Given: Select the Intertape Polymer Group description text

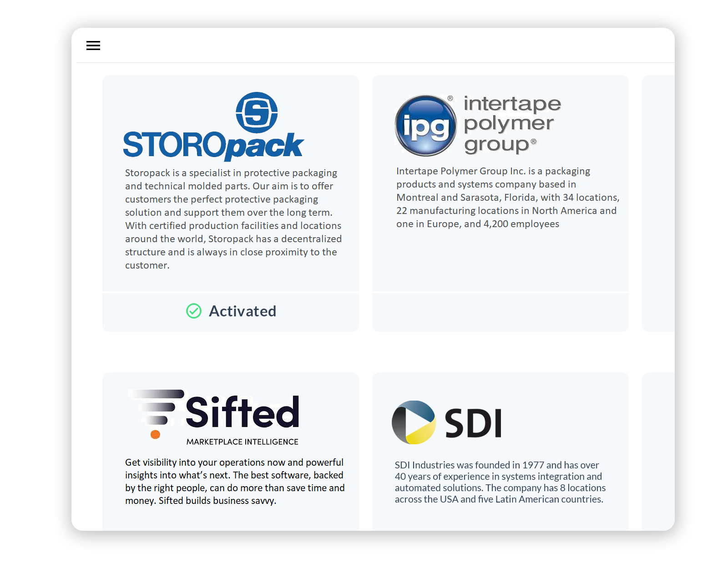Looking at the screenshot, I should tap(507, 198).
